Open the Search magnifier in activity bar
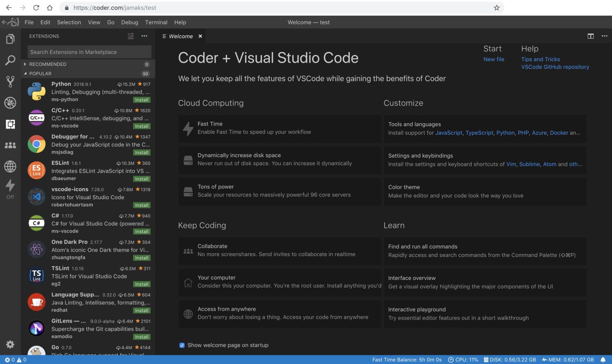 point(10,61)
